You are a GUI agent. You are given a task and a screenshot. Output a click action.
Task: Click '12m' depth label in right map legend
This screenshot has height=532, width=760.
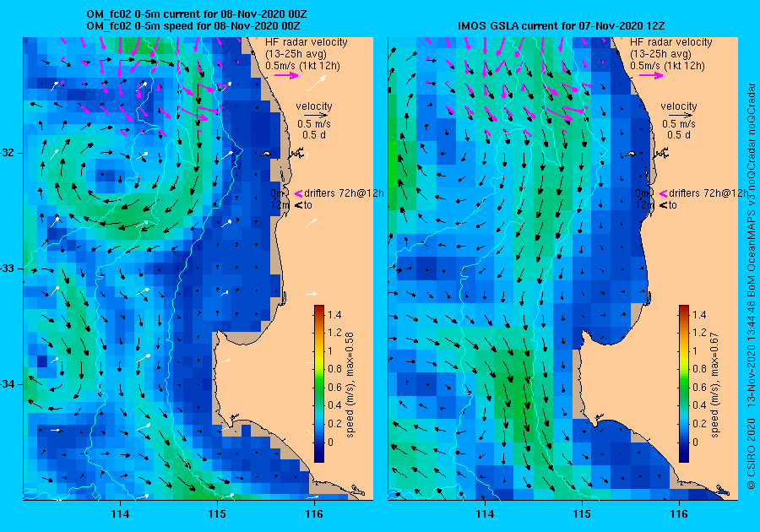pyautogui.click(x=643, y=205)
